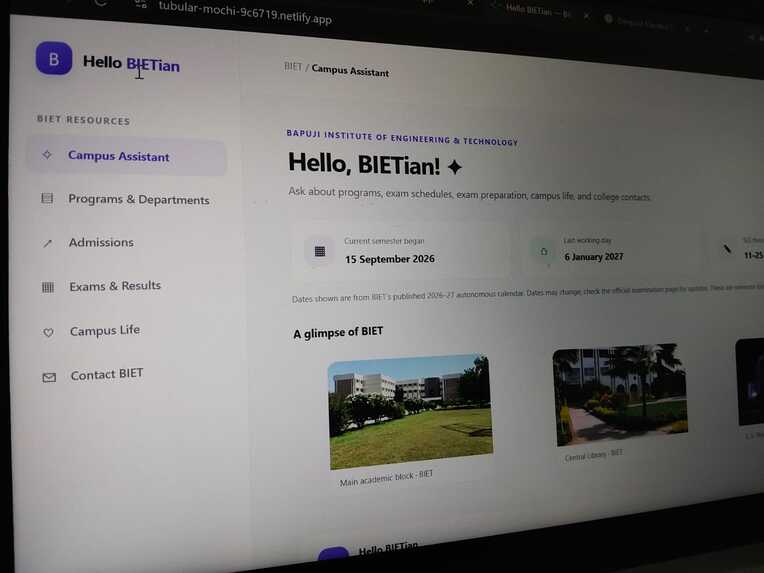Click the icon beside Last working day
Image resolution: width=764 pixels, height=573 pixels.
544,251
